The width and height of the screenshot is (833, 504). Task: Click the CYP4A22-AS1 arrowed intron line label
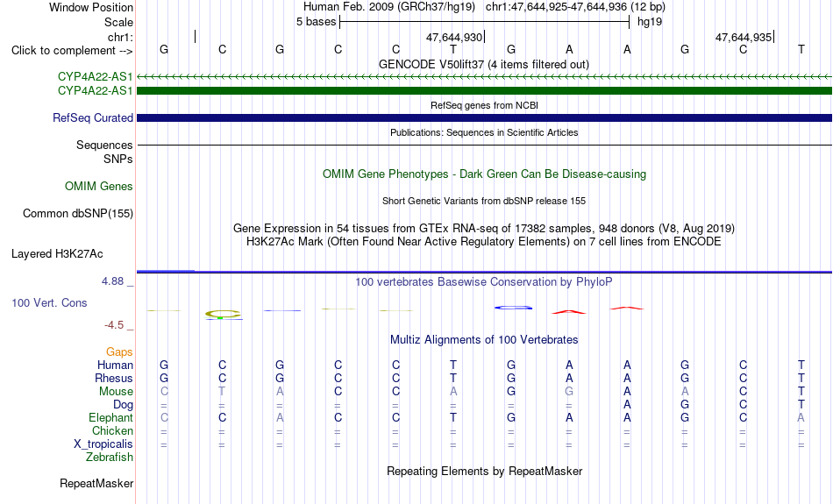coord(95,76)
